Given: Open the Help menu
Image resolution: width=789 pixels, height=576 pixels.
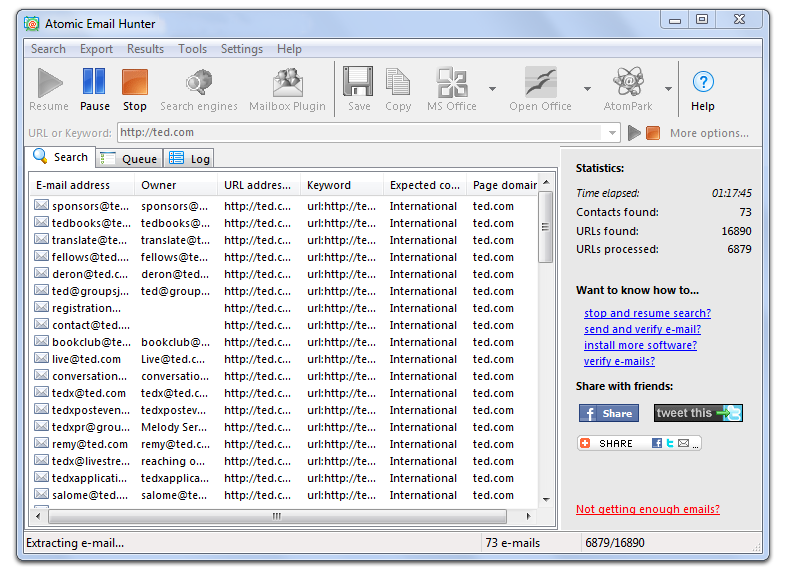Looking at the screenshot, I should [x=289, y=49].
